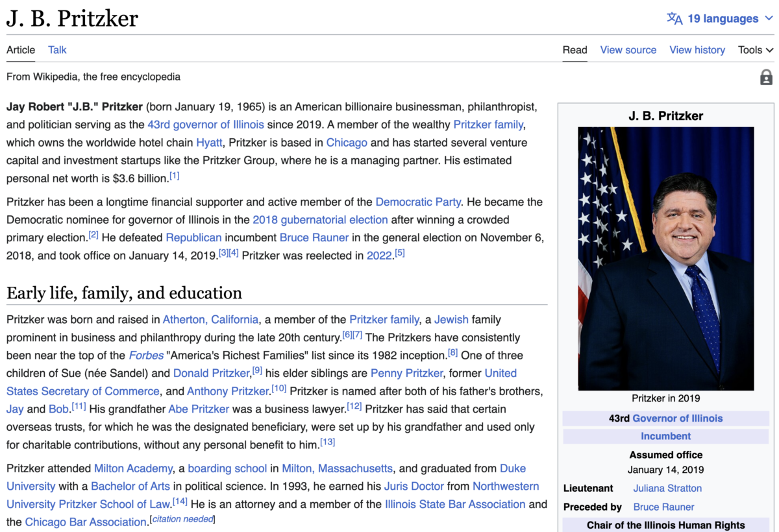Open 2018 gubernatorial election link
The width and height of the screenshot is (779, 532).
click(x=320, y=220)
